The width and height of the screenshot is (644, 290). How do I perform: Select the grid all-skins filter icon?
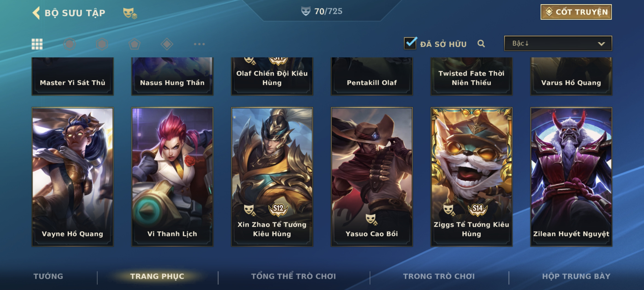(x=37, y=44)
